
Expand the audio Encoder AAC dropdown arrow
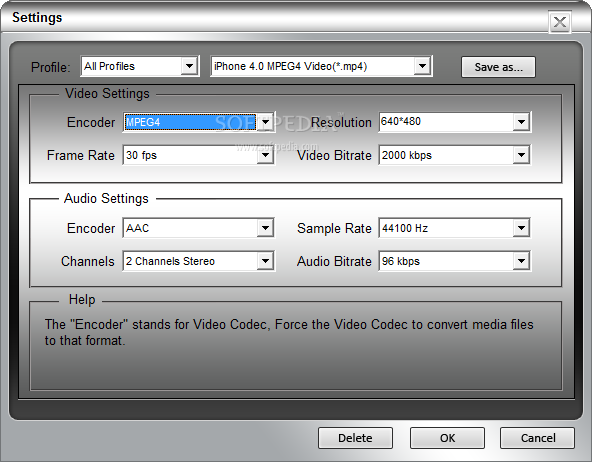tap(265, 228)
